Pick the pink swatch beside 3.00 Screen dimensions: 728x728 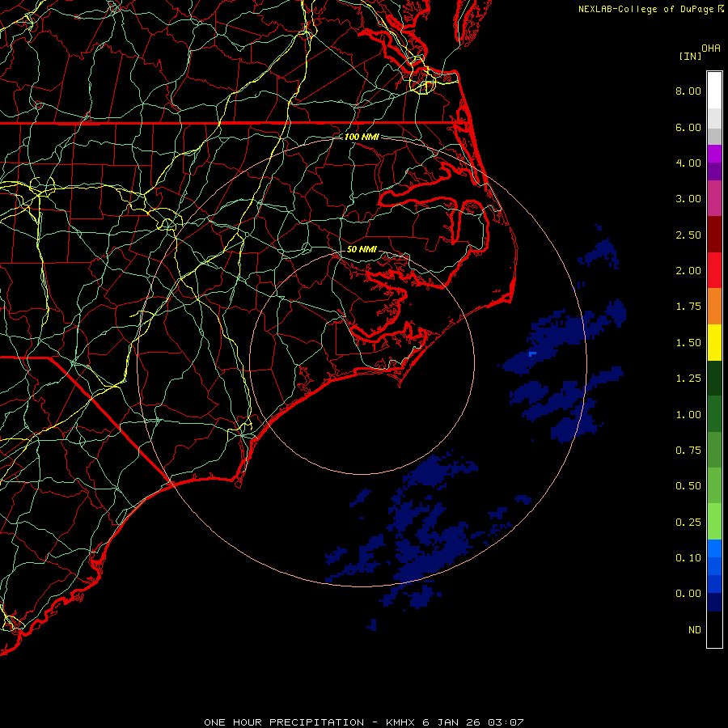click(x=714, y=198)
